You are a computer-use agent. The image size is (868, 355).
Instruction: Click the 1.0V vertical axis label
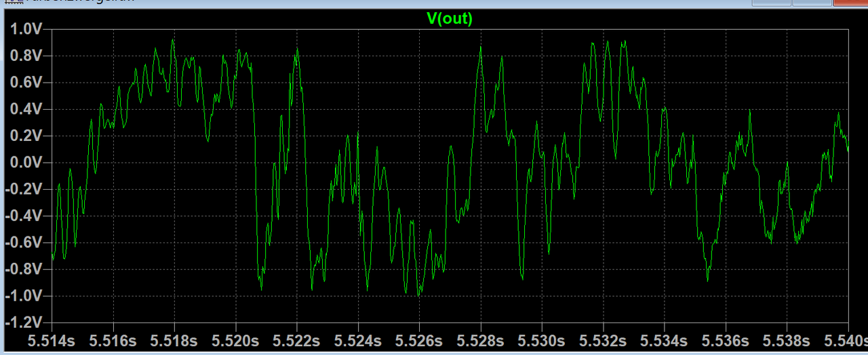point(26,29)
